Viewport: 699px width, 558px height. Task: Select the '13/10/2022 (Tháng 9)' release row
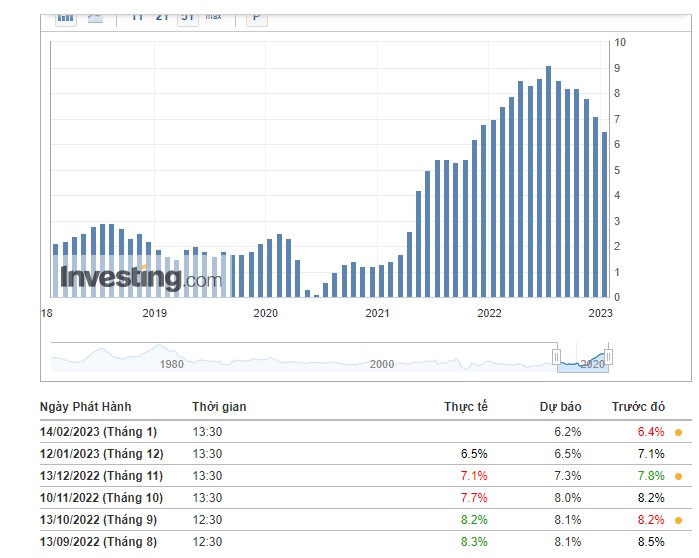tap(366, 520)
